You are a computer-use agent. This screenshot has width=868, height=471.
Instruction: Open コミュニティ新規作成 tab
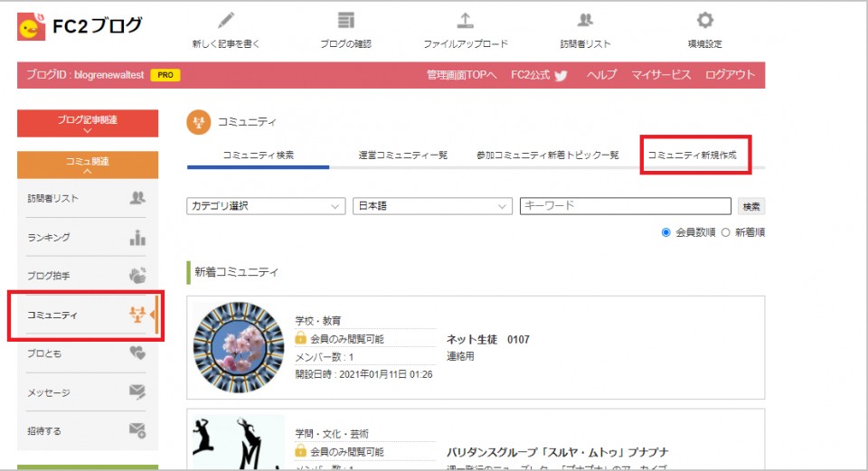pyautogui.click(x=692, y=155)
